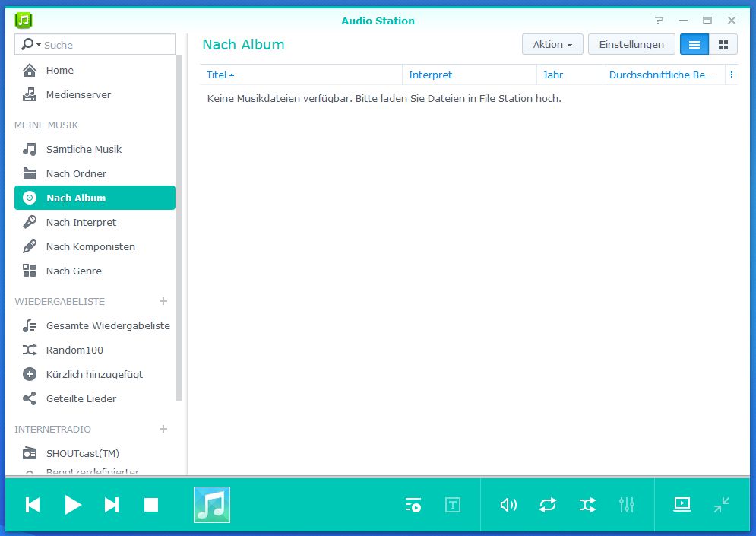Click the Nach Komponisten pencil icon
Screen dimensions: 756x536
click(x=30, y=246)
